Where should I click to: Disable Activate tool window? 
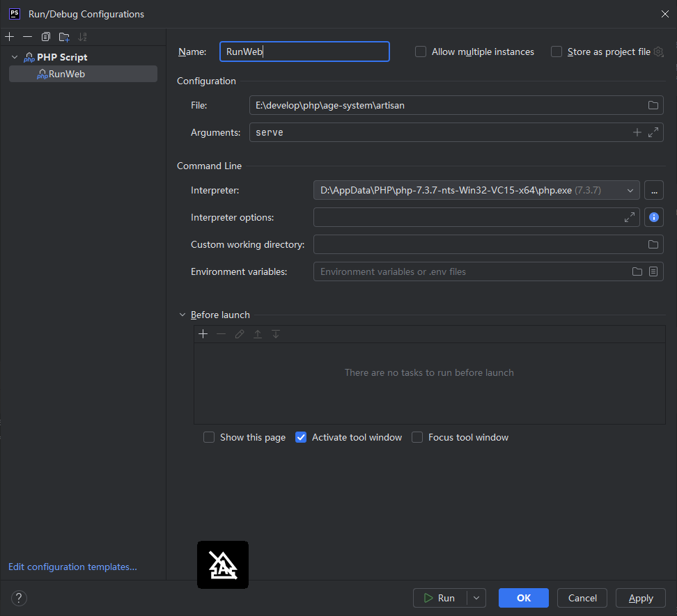pos(300,437)
